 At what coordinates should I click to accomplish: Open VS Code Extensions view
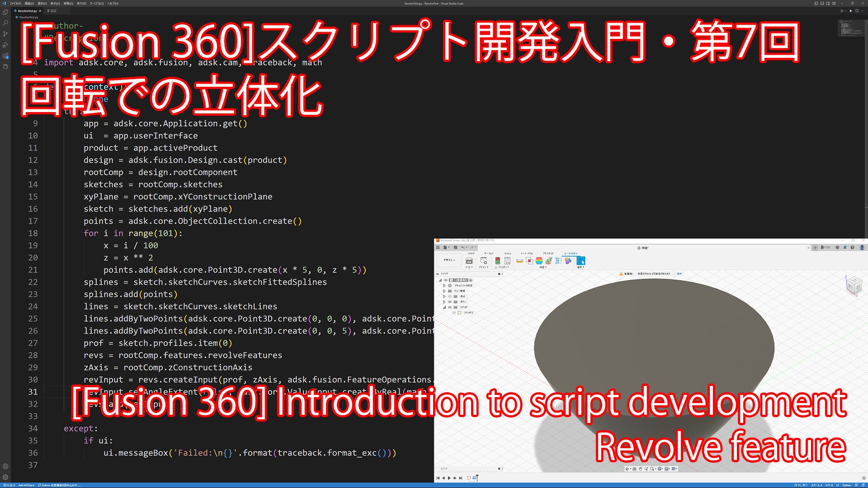point(5,56)
